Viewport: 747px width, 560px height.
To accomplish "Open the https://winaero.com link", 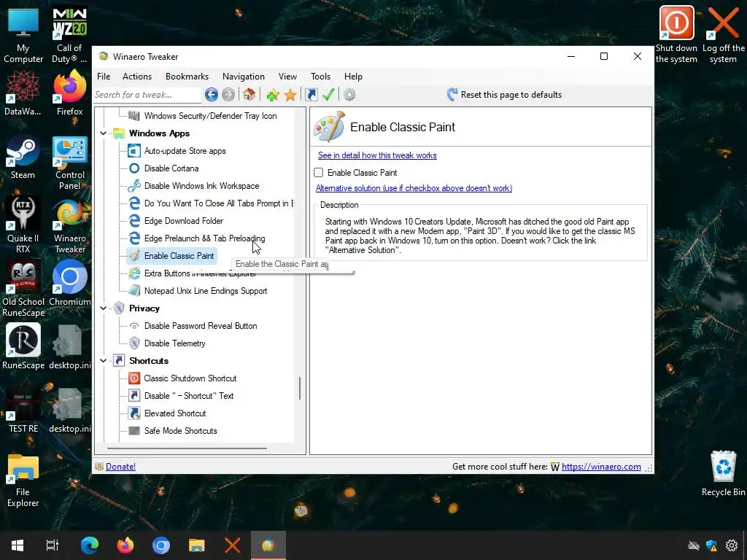I will click(x=601, y=467).
